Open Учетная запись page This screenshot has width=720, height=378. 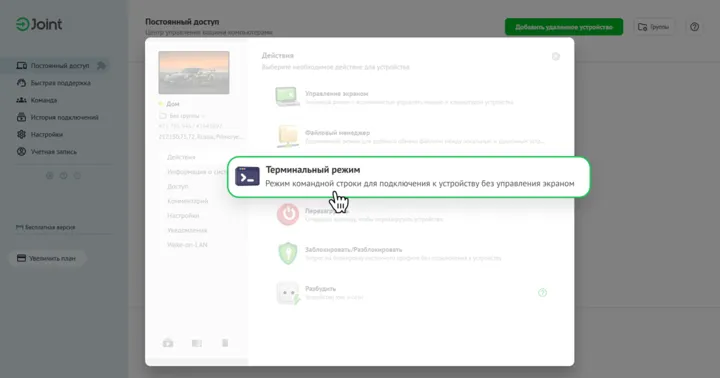click(x=46, y=152)
